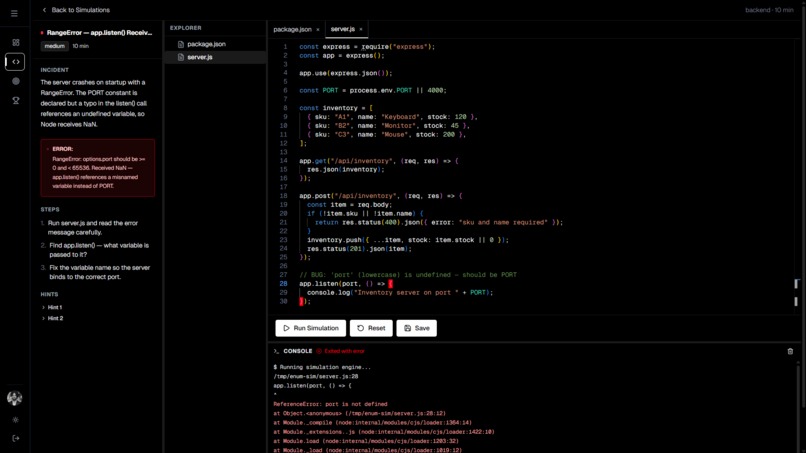This screenshot has width=806, height=453.
Task: Click line 28 app.listen(port code
Action: (x=346, y=284)
